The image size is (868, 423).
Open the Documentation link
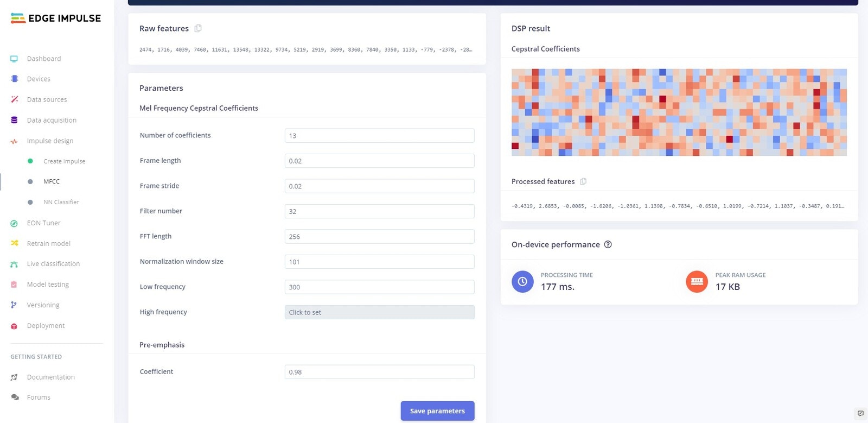[51, 377]
